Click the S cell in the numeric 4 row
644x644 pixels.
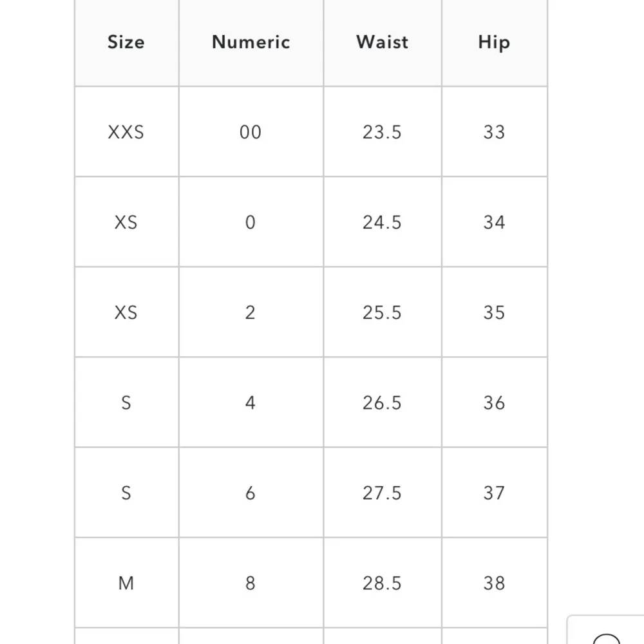(126, 402)
